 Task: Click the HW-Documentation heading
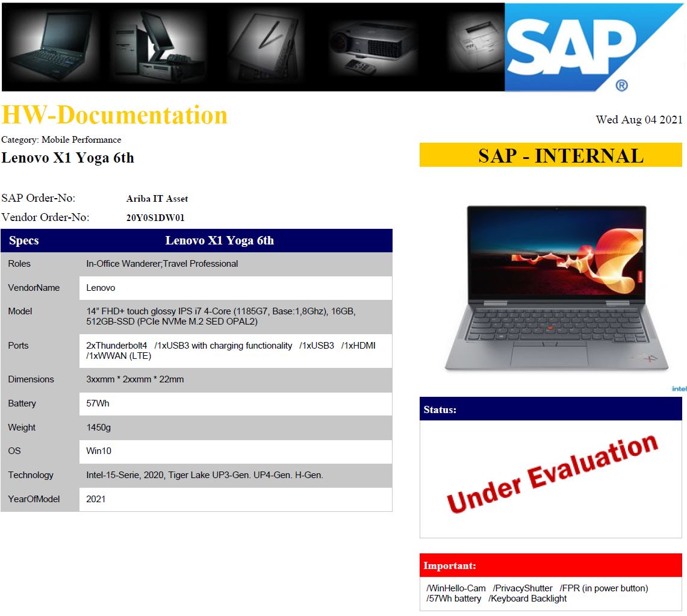(x=114, y=115)
